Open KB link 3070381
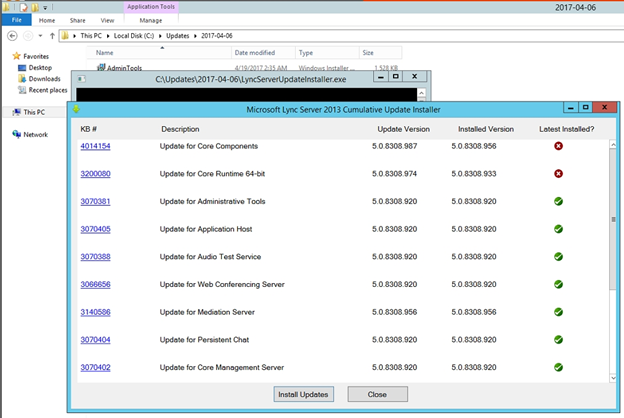Screen dimensions: 624x418 [95, 201]
